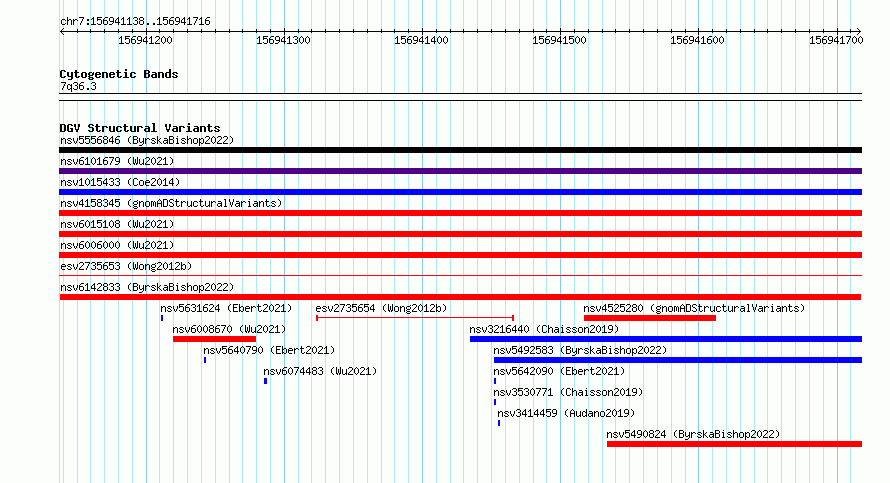Click the red nsv6015108 variant bar
This screenshot has height=483, width=890.
[x=460, y=234]
